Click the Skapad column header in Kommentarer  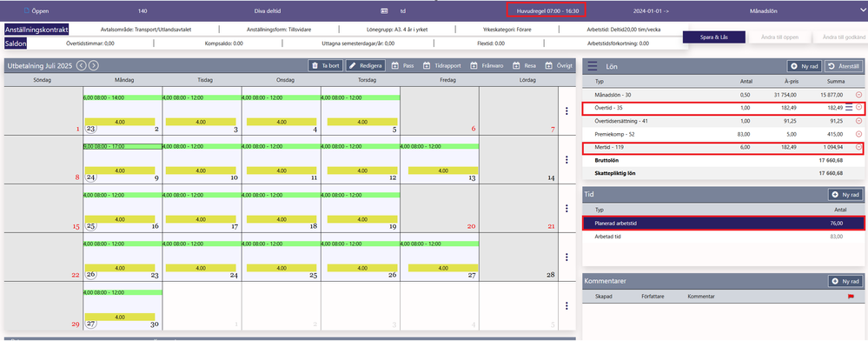pyautogui.click(x=603, y=297)
